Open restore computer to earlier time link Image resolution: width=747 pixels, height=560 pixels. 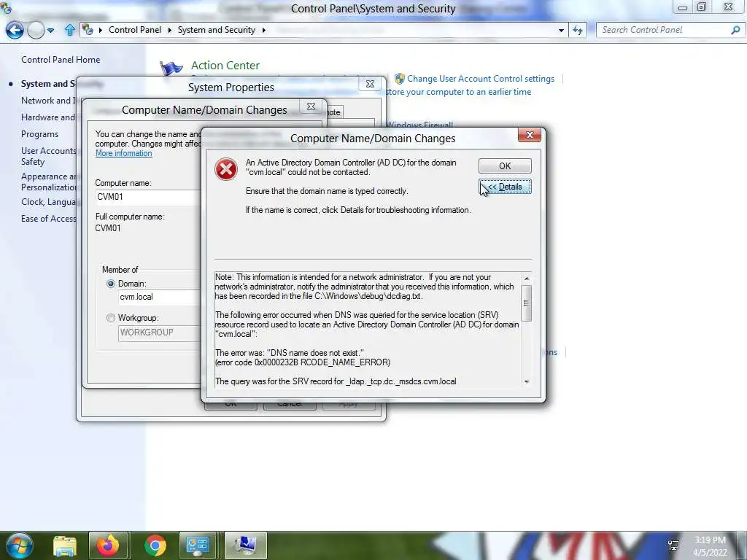(458, 92)
